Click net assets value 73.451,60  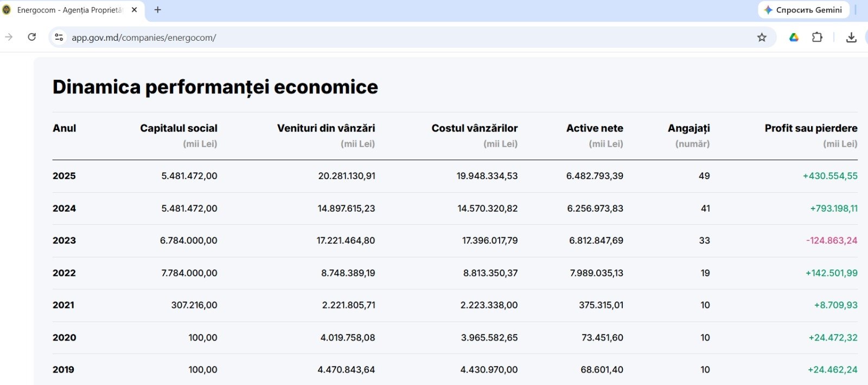[x=602, y=338]
